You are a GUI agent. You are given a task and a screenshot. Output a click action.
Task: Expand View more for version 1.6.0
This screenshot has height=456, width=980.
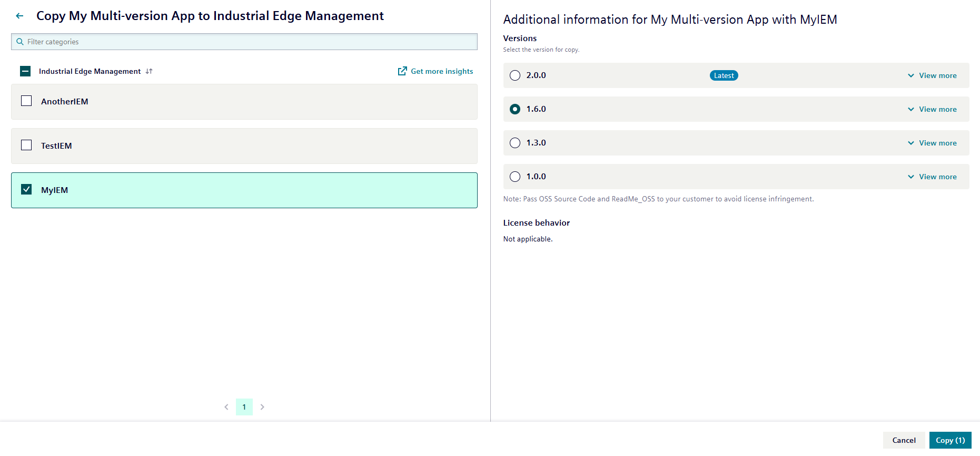pyautogui.click(x=932, y=109)
